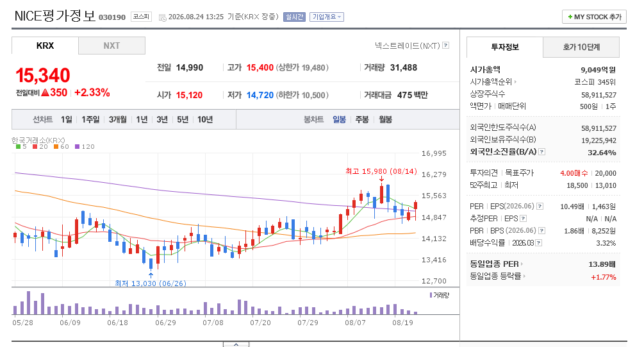Open help icon next to 넥스트레이드(NXT)
The width and height of the screenshot is (644, 347).
coord(445,46)
